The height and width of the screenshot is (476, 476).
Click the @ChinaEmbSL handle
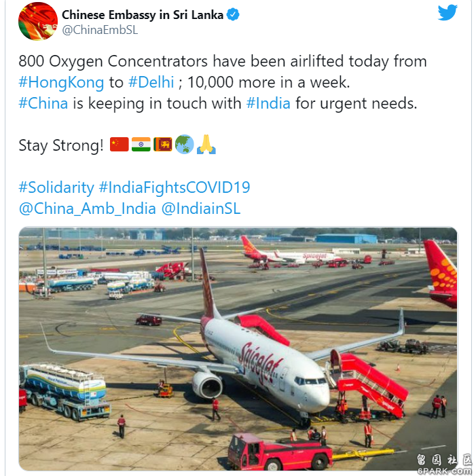point(100,30)
